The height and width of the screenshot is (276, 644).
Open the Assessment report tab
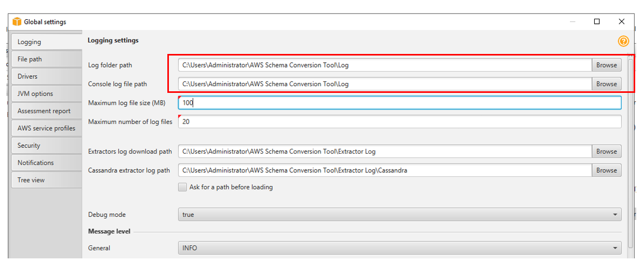coord(47,111)
